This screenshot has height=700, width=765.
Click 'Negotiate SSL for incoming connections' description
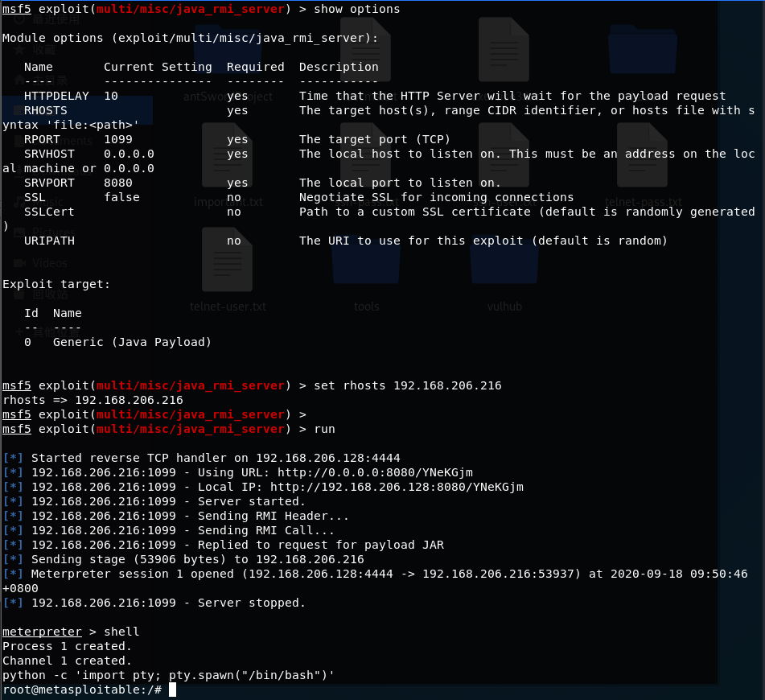click(x=436, y=197)
